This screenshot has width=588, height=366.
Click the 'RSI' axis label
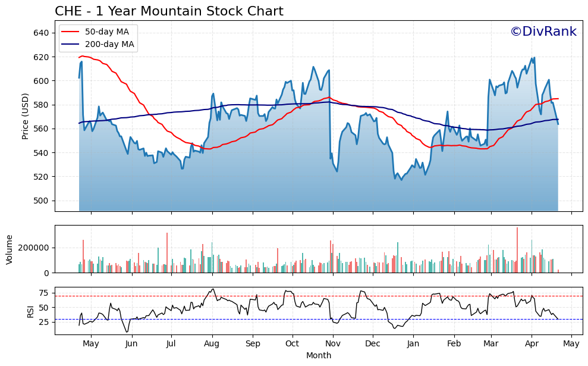click(30, 312)
